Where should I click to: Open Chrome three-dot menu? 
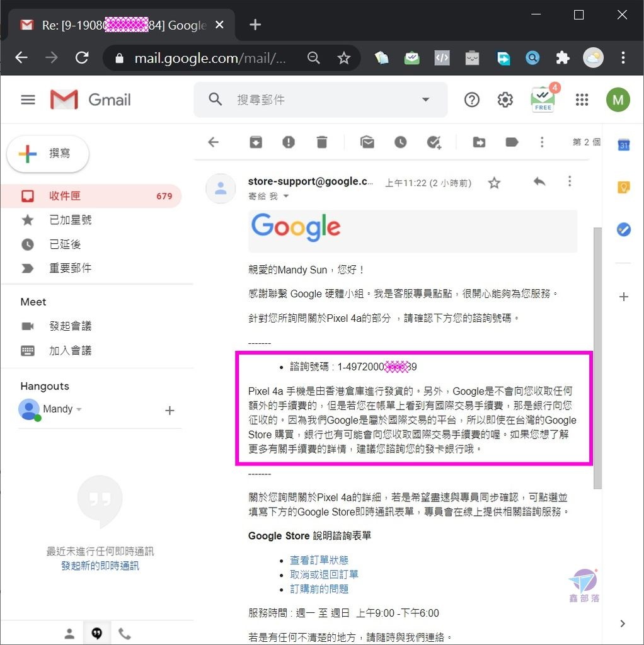click(x=623, y=57)
